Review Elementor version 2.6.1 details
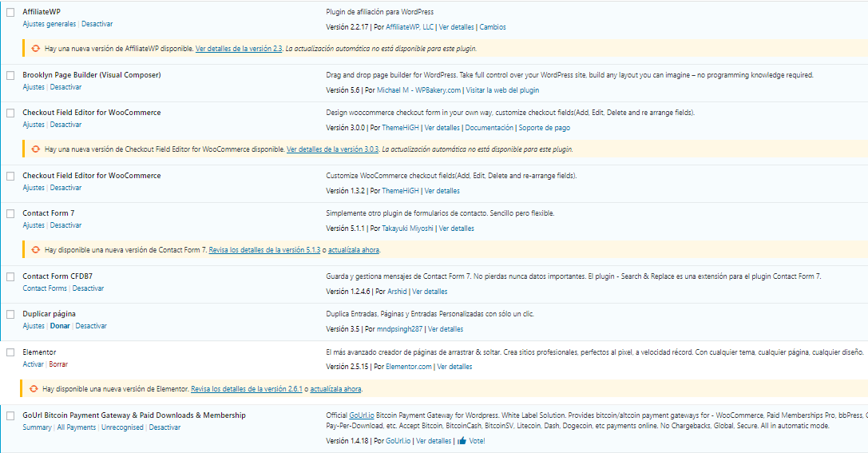This screenshot has width=868, height=453. coord(246,389)
